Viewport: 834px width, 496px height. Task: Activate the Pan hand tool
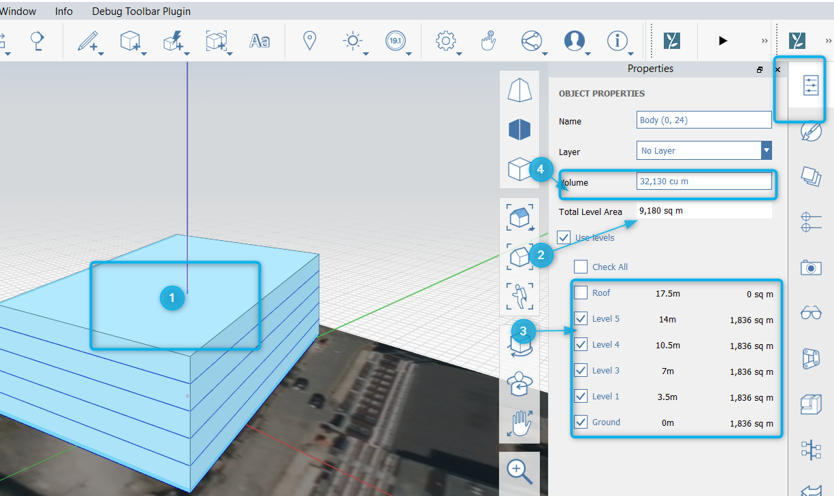click(520, 424)
